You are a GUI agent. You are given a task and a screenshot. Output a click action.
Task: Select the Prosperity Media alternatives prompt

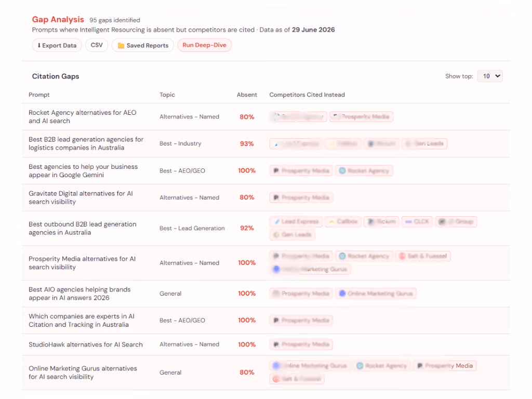pyautogui.click(x=82, y=263)
